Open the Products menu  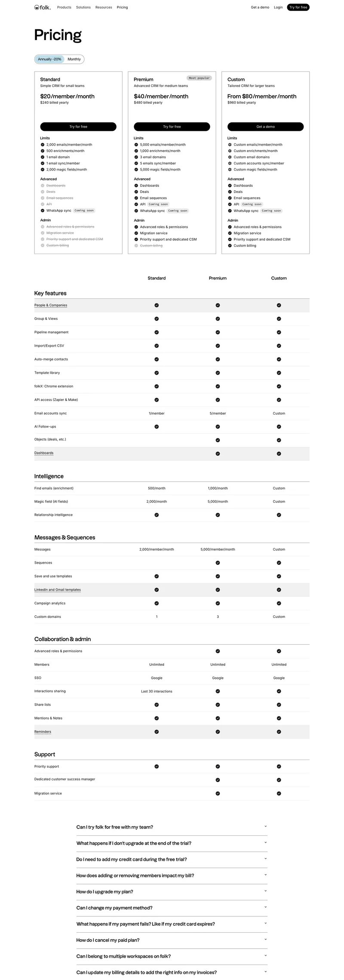pos(64,7)
